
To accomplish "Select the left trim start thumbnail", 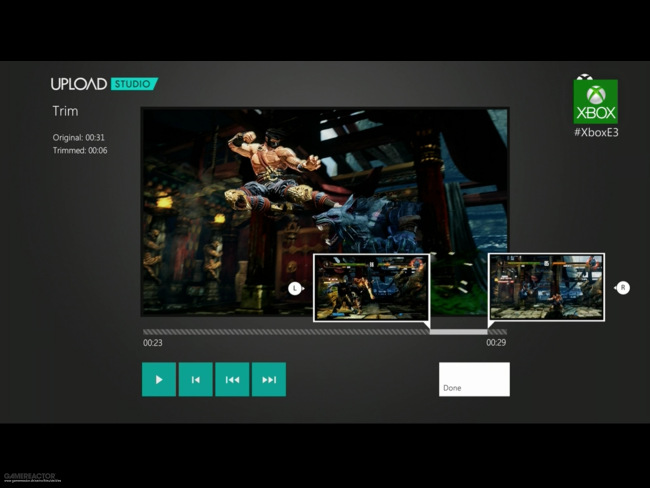I will [x=371, y=287].
